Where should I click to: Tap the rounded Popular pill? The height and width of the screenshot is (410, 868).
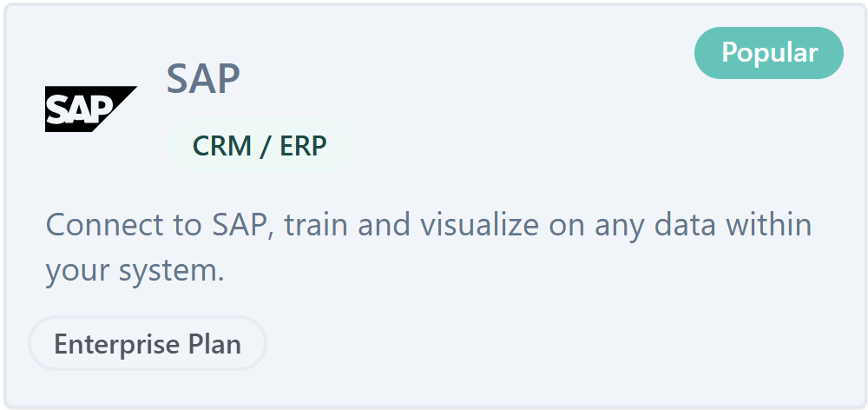pyautogui.click(x=768, y=53)
